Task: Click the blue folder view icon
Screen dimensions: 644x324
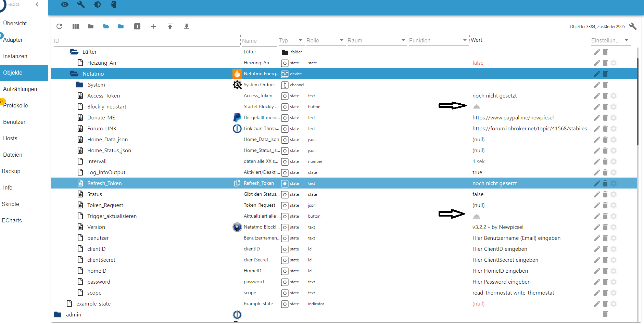Action: point(121,26)
